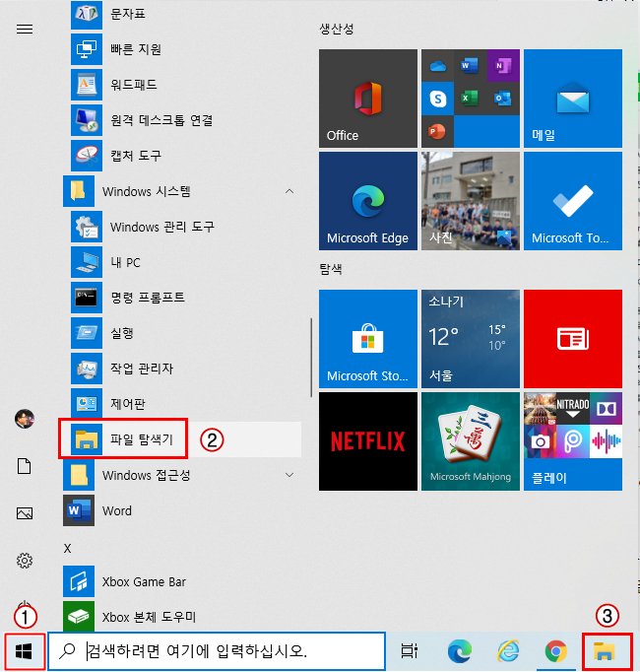The width and height of the screenshot is (640, 672).
Task: Open Microsoft Edge from the taskbar
Action: point(460,651)
